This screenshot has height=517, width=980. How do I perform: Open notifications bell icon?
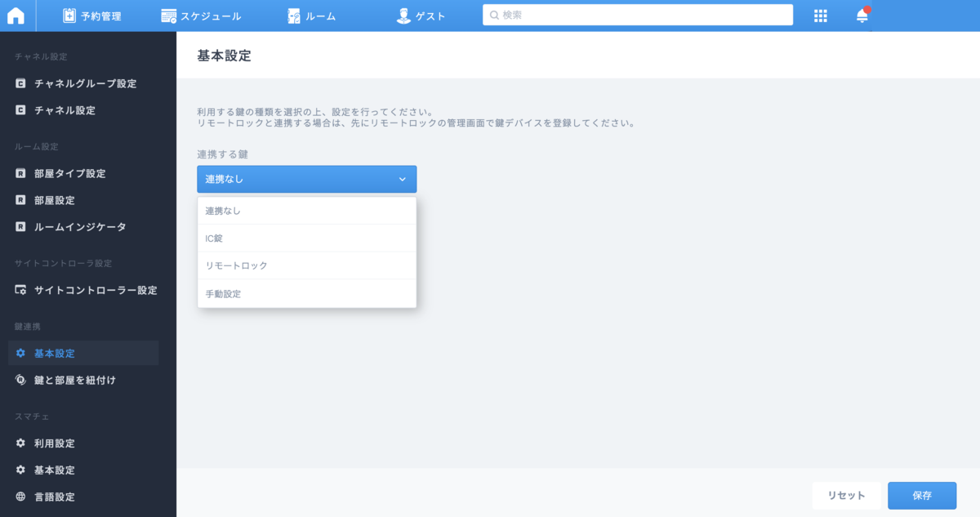click(x=862, y=16)
